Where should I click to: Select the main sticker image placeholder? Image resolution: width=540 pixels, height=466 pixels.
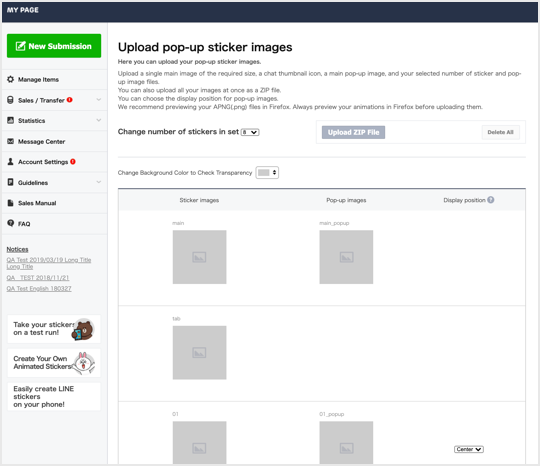[199, 257]
